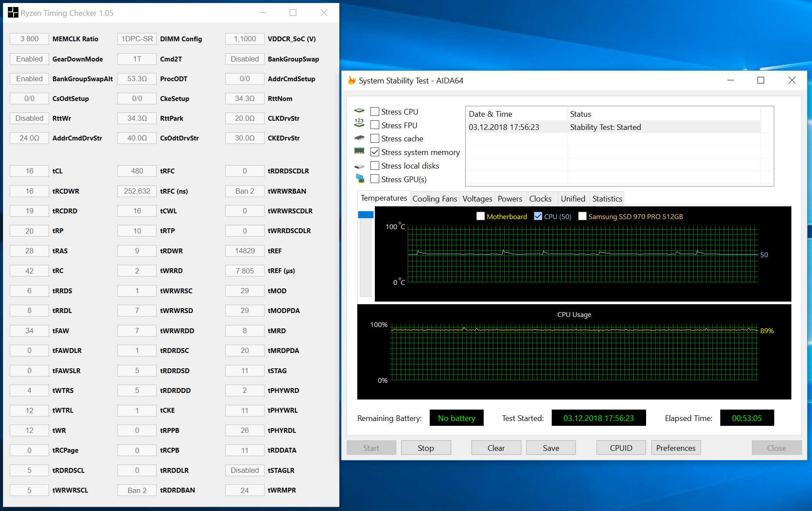The height and width of the screenshot is (511, 812).
Task: Click the cache chip icon beside Stress cache
Action: (359, 138)
